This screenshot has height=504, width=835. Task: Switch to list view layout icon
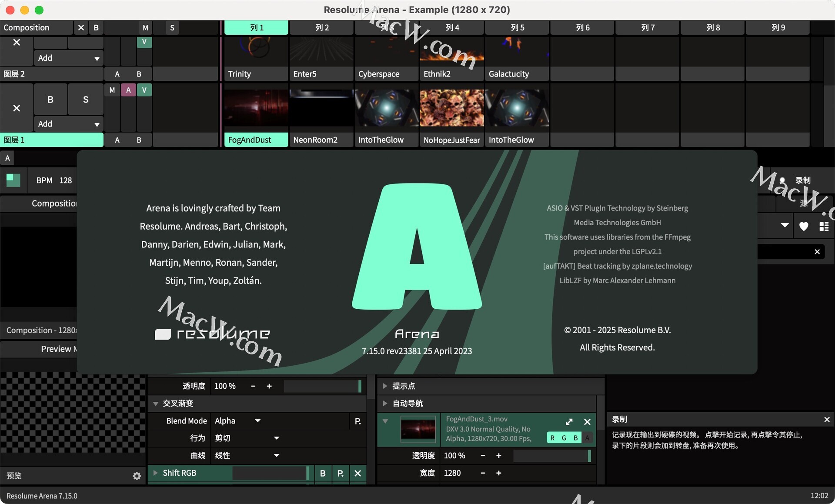click(x=824, y=226)
